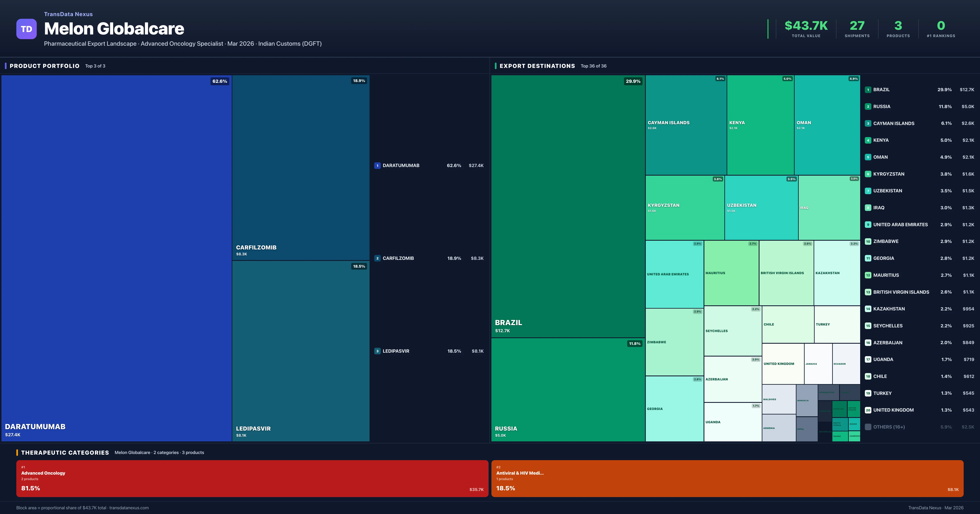Click the rank 2 badge beside RUSSIA

tap(868, 106)
